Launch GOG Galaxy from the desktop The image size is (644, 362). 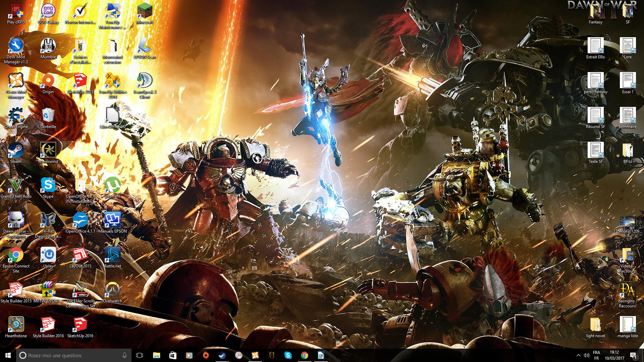pyautogui.click(x=48, y=14)
